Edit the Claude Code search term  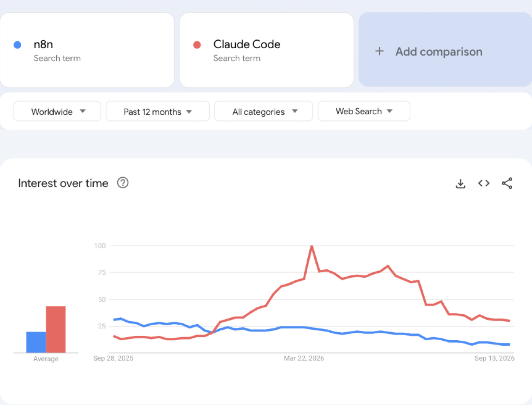(267, 50)
